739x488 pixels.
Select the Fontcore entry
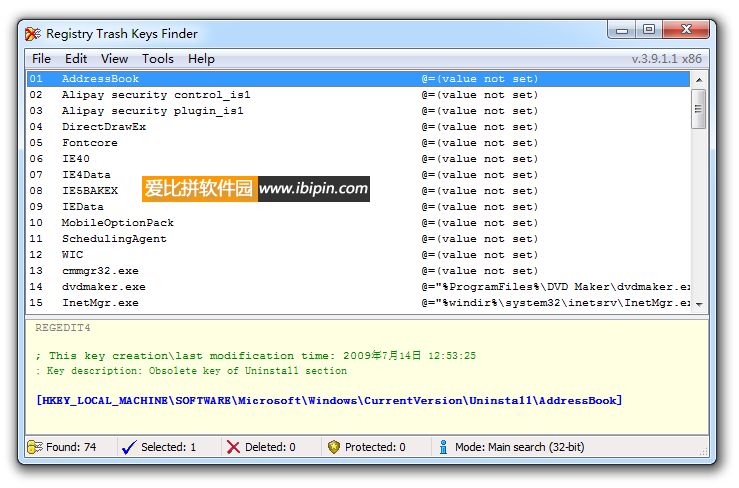358,143
